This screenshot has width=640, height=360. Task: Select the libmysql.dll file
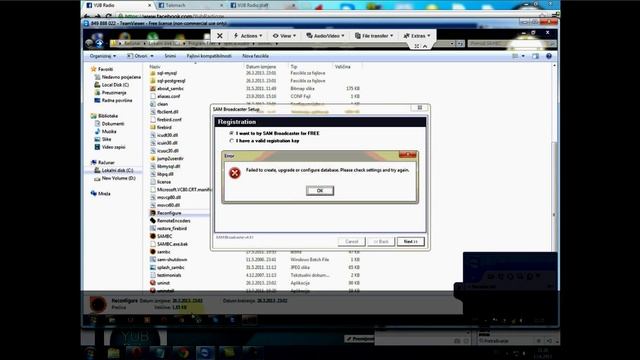(165, 166)
